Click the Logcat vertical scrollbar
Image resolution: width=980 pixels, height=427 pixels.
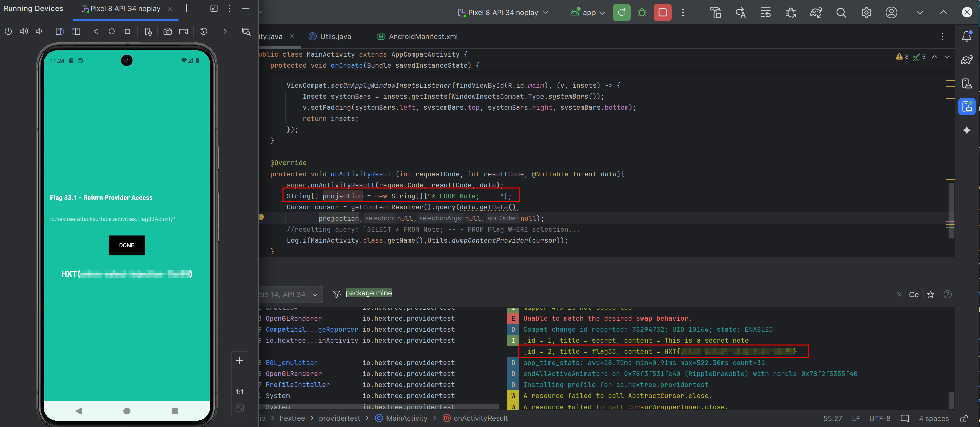click(951, 400)
